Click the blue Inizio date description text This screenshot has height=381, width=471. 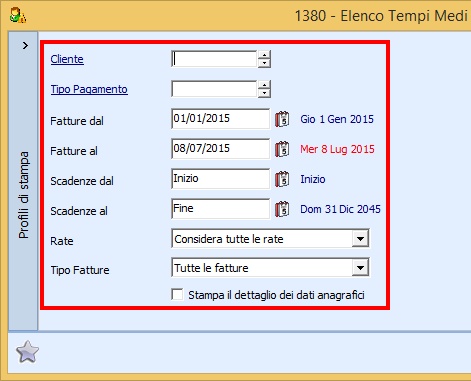(313, 179)
